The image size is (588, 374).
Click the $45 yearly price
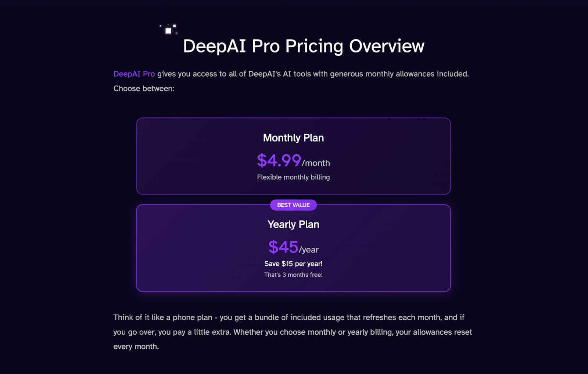283,247
